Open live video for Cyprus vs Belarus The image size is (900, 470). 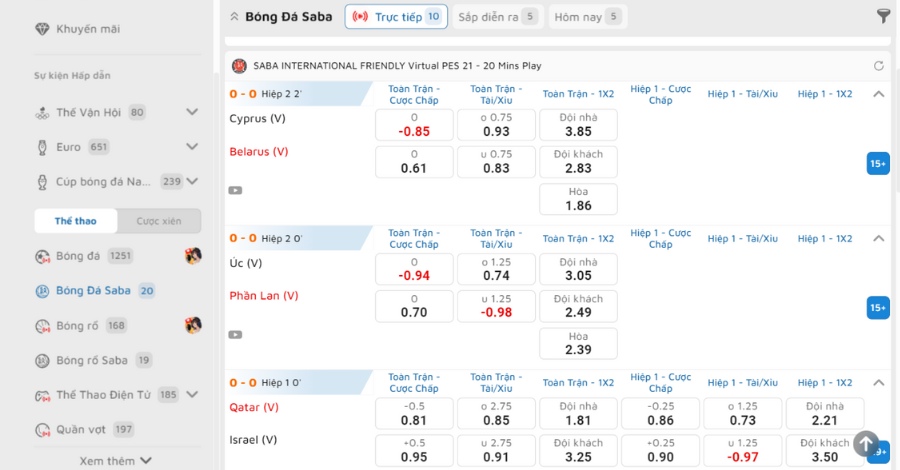[x=235, y=191]
